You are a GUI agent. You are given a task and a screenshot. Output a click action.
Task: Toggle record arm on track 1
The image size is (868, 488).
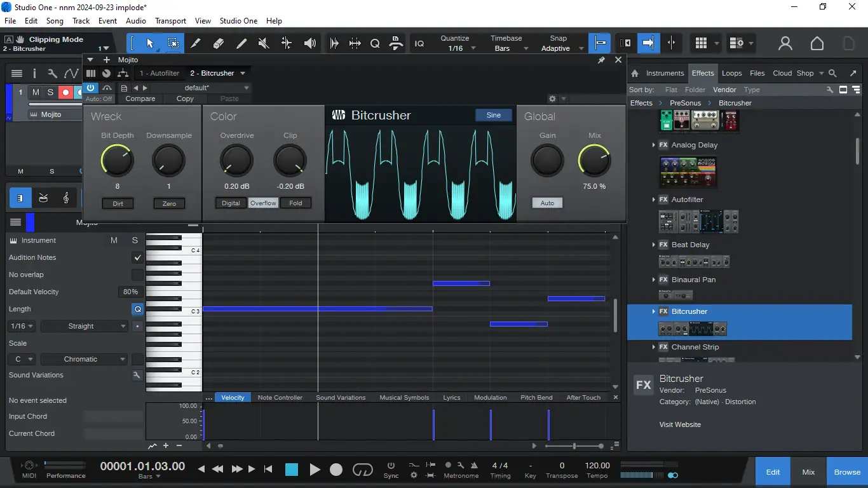coord(65,93)
